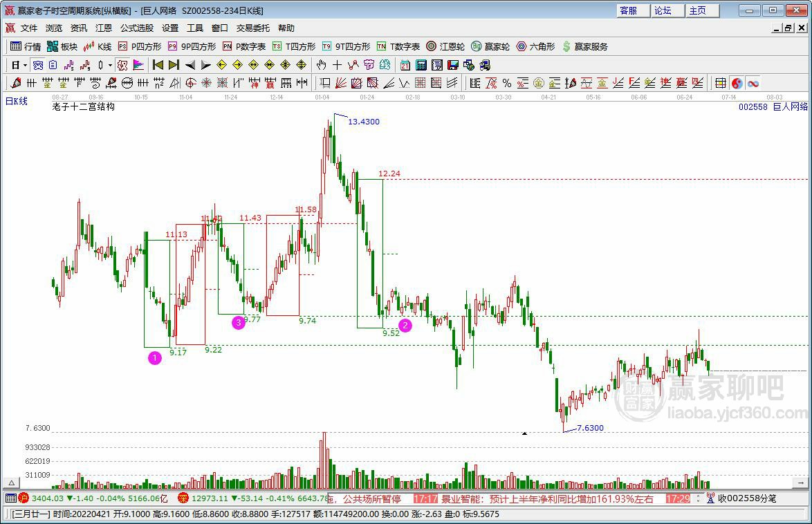Click the infinity loop icon
This screenshot has height=524, width=812.
(x=753, y=83)
